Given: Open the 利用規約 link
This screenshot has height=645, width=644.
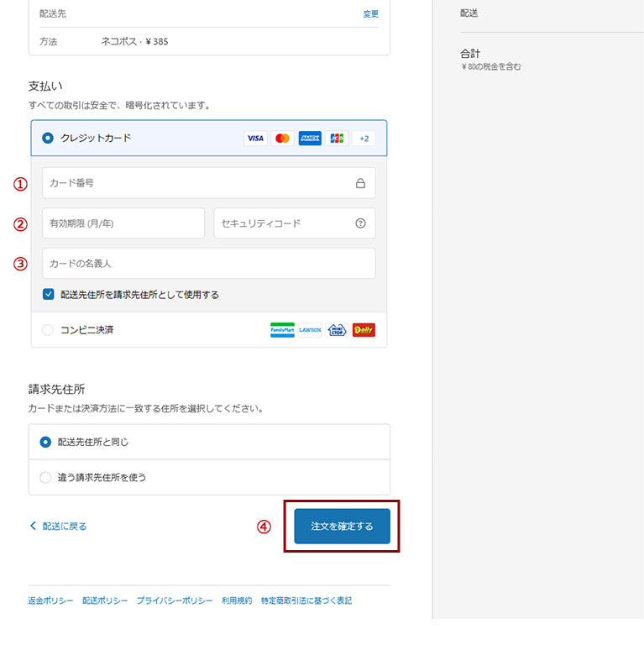Looking at the screenshot, I should tap(237, 600).
